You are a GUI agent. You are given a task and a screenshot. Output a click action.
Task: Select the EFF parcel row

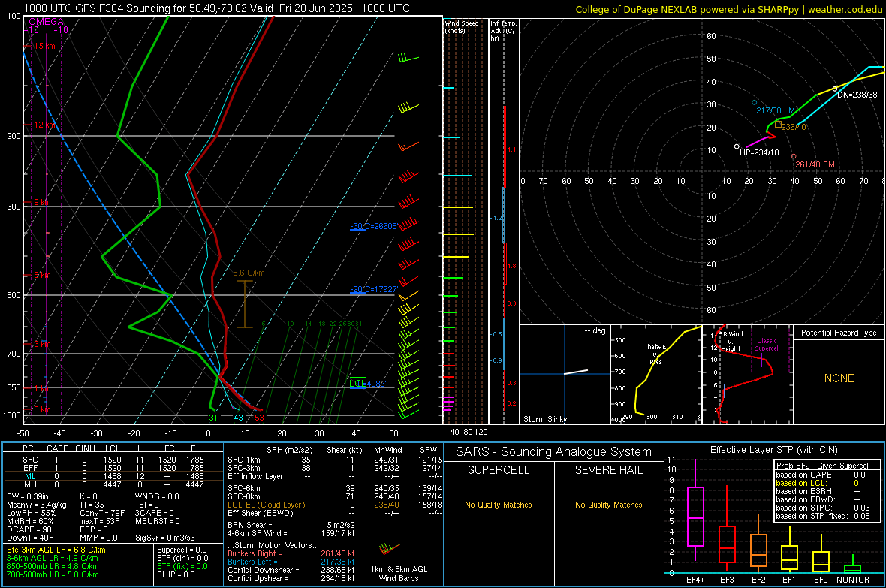tap(113, 468)
